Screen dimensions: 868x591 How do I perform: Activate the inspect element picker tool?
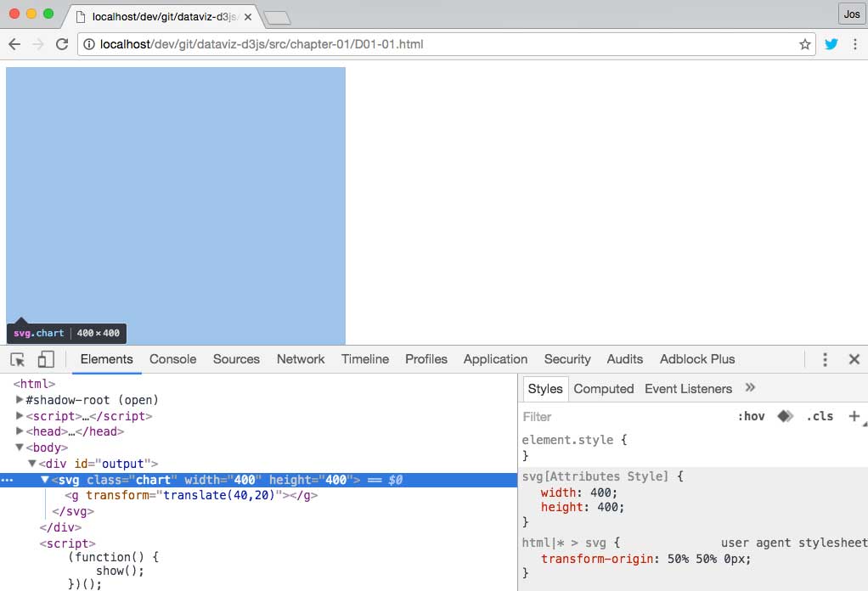(x=18, y=360)
